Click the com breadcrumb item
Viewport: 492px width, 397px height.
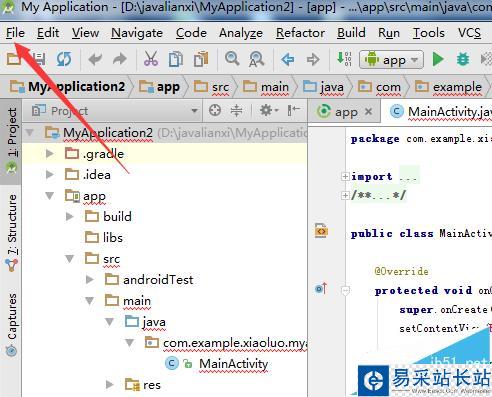[x=379, y=87]
